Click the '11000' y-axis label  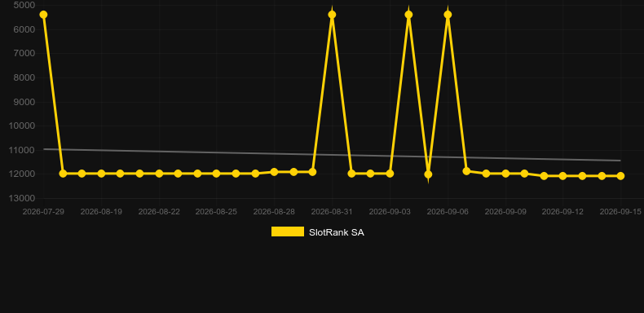(x=22, y=150)
